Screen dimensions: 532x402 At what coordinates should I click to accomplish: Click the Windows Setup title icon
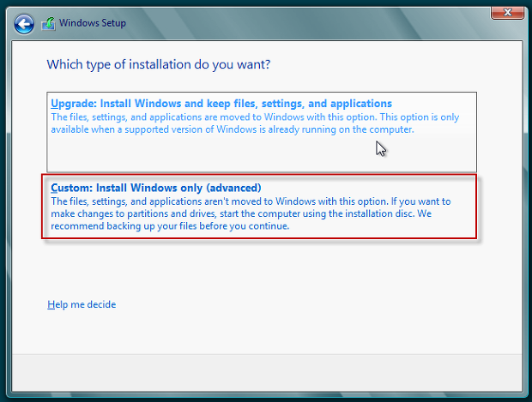(48, 24)
